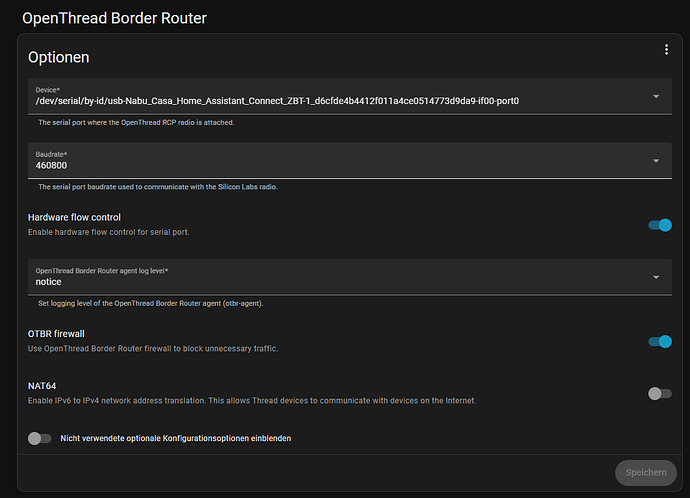690x498 pixels.
Task: Click the Hardware flow control label
Action: (74, 217)
